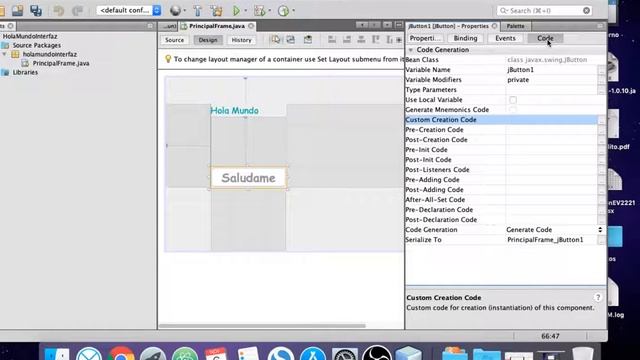The image size is (640, 360).
Task: Click the Saludame button in designer
Action: [248, 178]
